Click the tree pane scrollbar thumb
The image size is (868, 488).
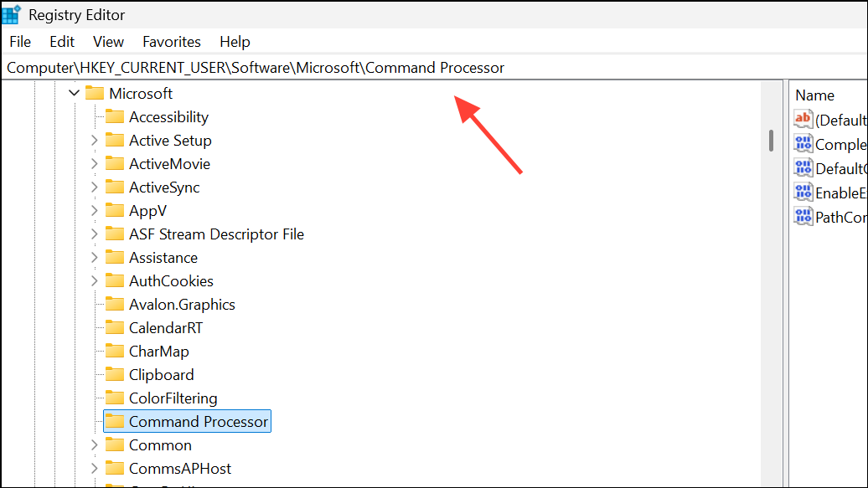click(771, 141)
